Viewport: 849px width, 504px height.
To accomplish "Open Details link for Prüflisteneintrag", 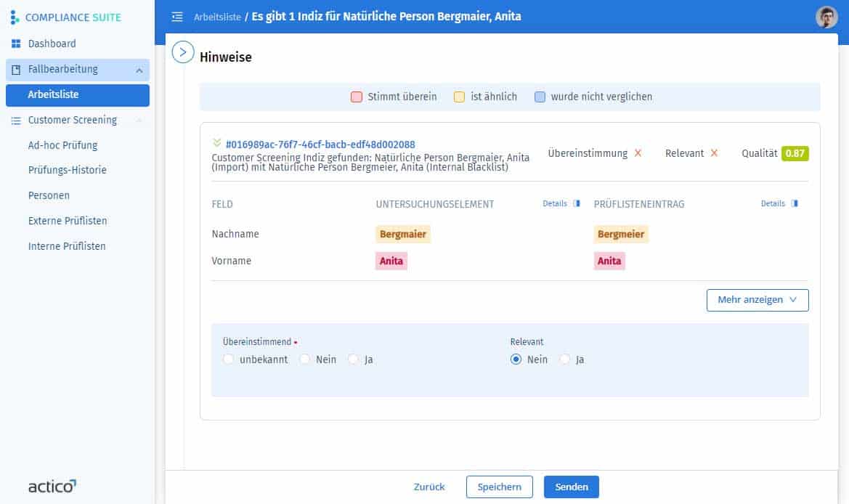I will (x=773, y=203).
